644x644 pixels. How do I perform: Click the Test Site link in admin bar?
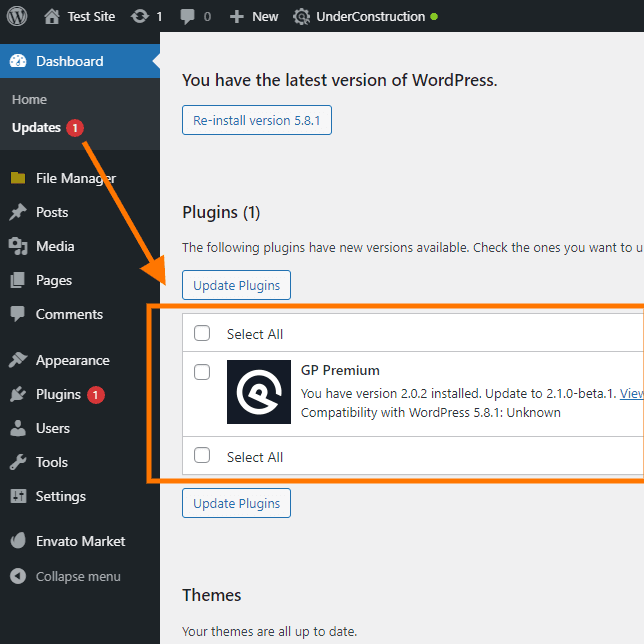91,16
